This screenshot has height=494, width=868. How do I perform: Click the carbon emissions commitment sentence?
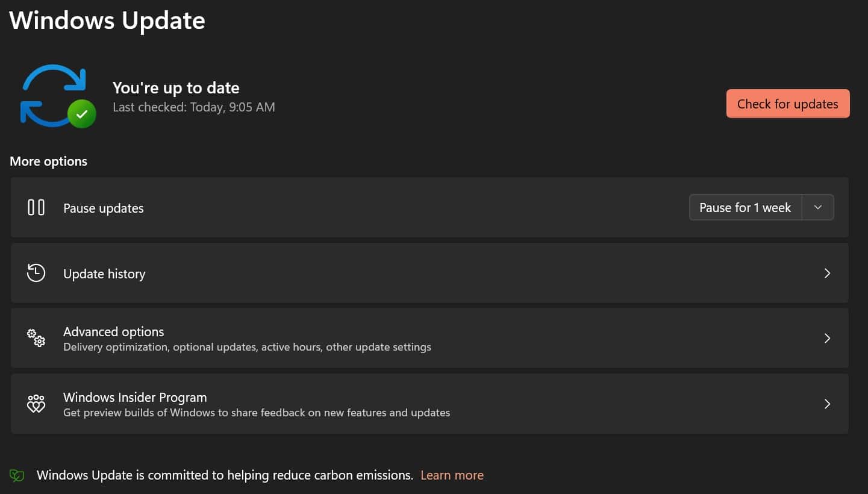pyautogui.click(x=225, y=475)
